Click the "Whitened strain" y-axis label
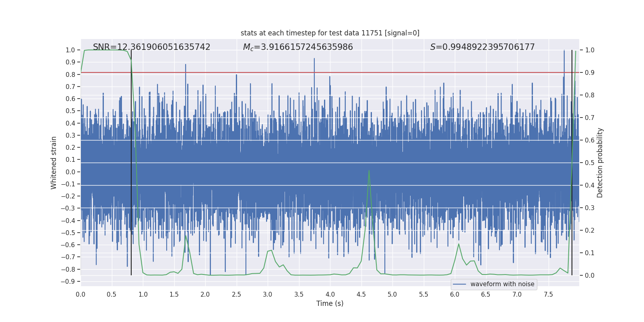 pos(54,163)
